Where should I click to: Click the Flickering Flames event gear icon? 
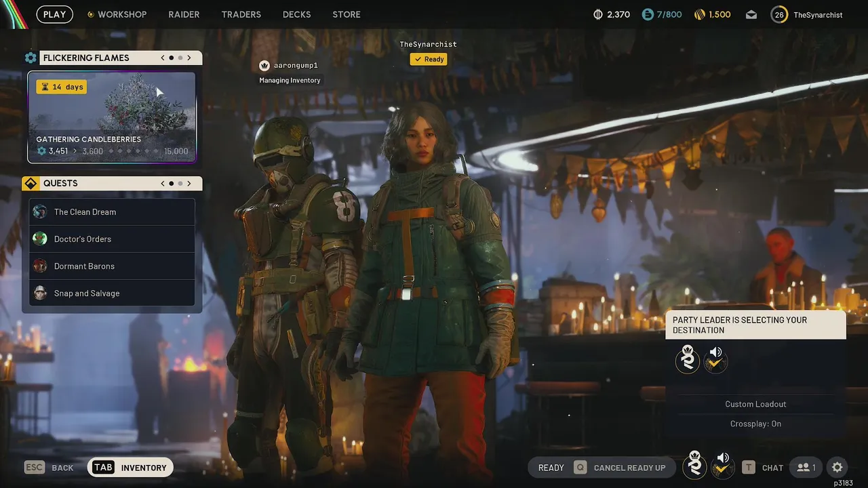click(x=31, y=58)
